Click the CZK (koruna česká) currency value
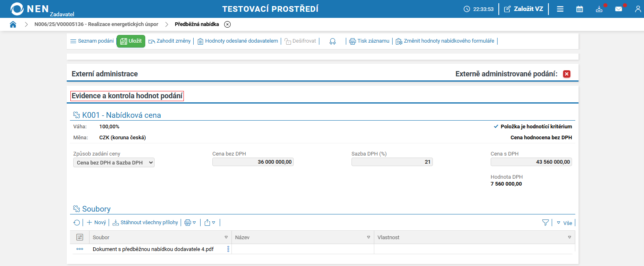 (x=122, y=138)
